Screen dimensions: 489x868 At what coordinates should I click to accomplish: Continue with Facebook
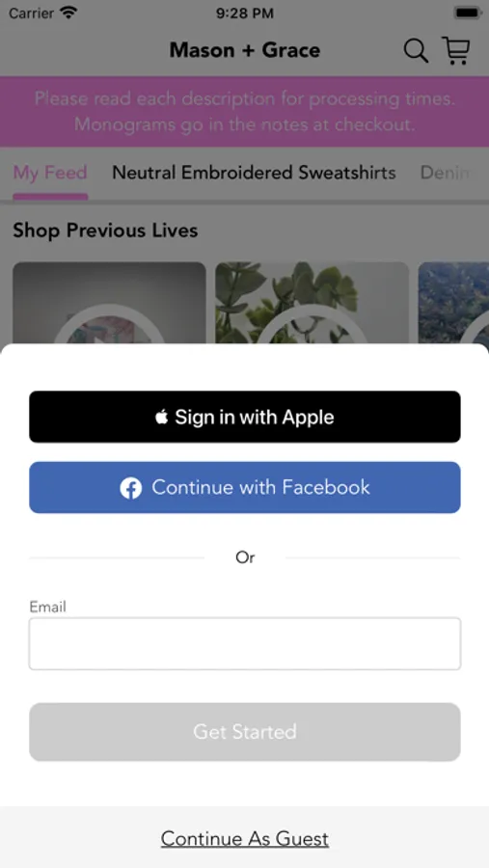pos(245,488)
